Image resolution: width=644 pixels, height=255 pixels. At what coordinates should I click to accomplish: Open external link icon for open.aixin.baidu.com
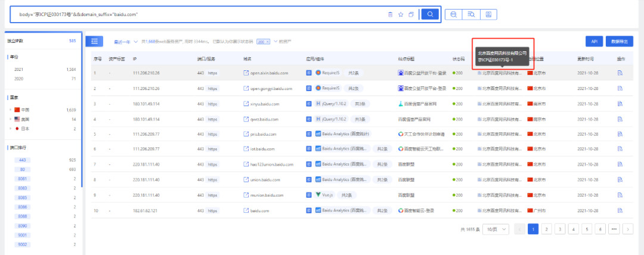pos(246,73)
